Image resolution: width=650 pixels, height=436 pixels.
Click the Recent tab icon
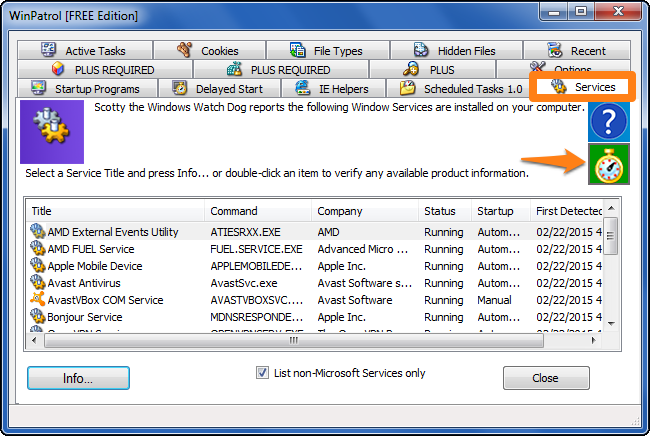(555, 50)
